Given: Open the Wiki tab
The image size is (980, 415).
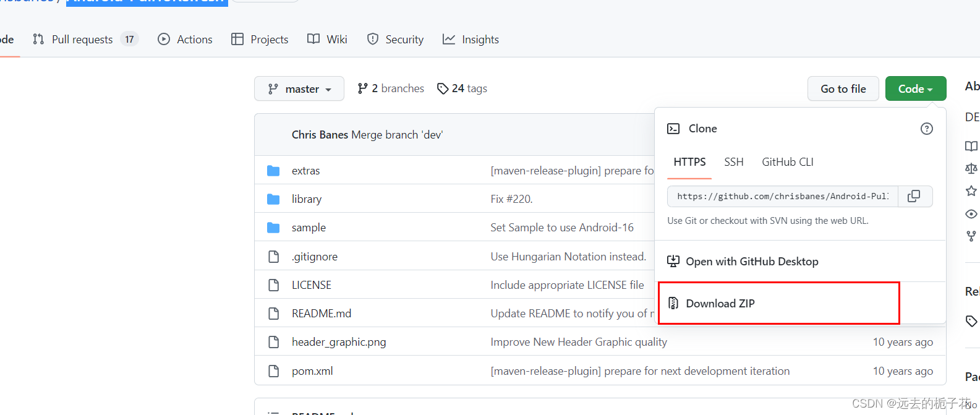Looking at the screenshot, I should [x=327, y=39].
